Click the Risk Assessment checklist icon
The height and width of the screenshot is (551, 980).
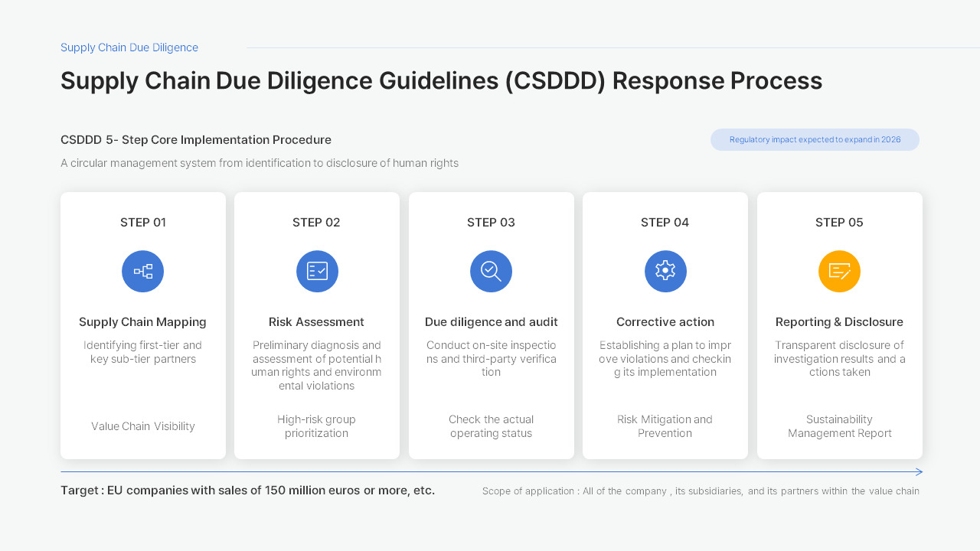(317, 272)
